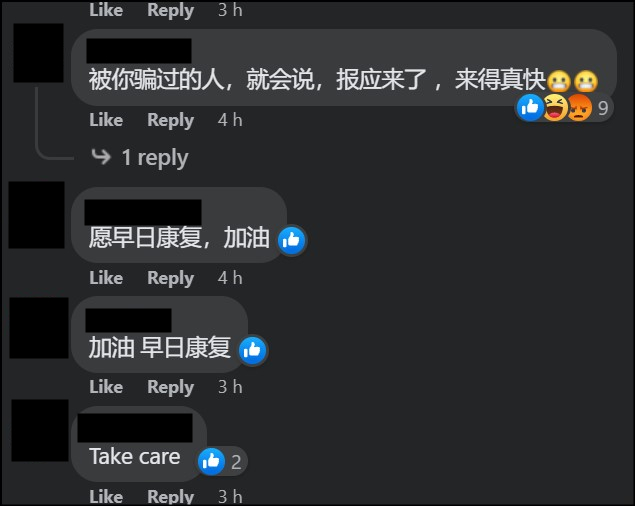Open the 3 h timestamp under 加油 早日康复 comment
This screenshot has height=506, width=635.
click(230, 387)
